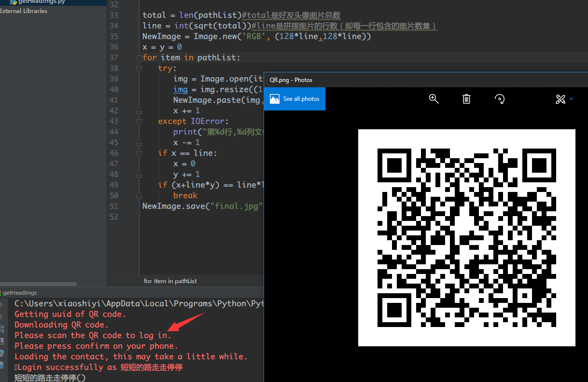Click the QR code image in Photos
The image size is (588, 382).
(x=467, y=237)
